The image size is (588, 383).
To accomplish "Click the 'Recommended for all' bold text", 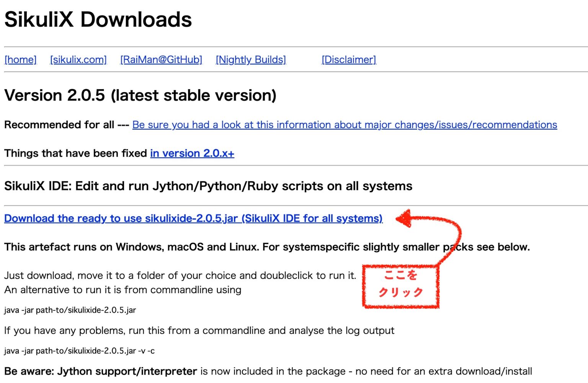I will [59, 125].
